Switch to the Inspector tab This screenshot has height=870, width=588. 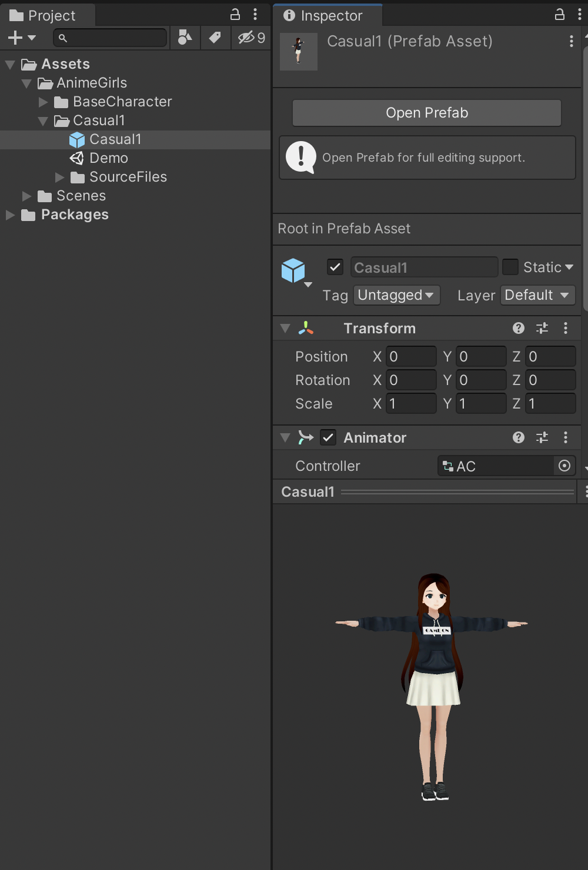tap(328, 15)
